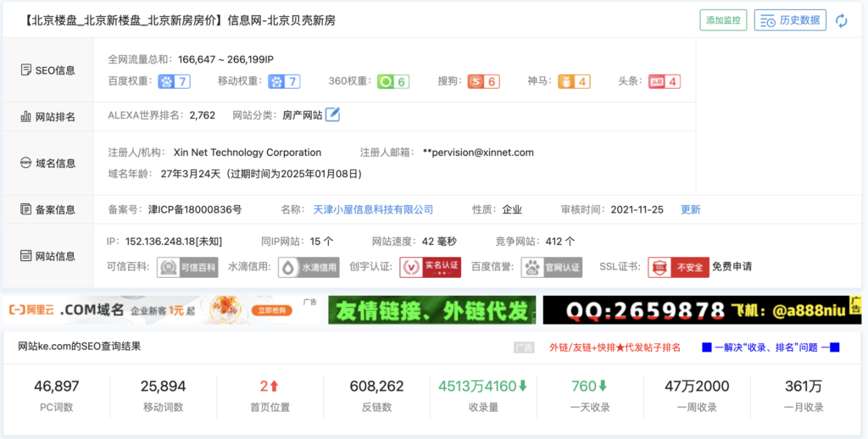Click the 网站信息 section icon

[25, 256]
